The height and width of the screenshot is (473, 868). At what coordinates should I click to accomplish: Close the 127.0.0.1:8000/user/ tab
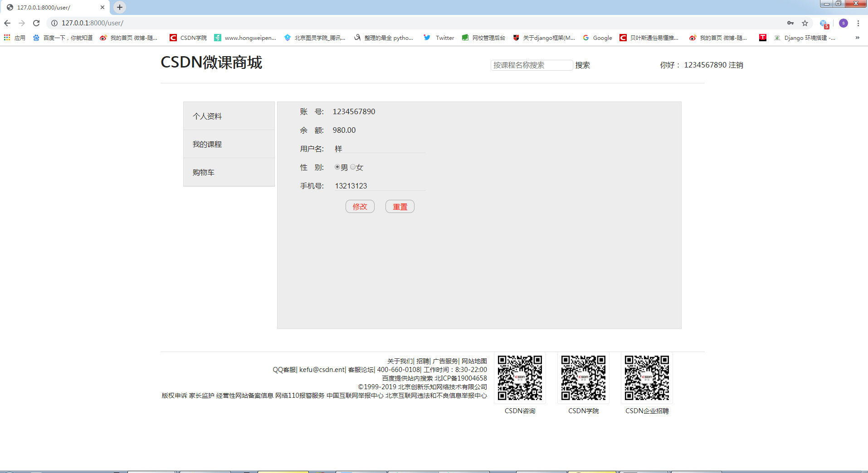coord(102,7)
